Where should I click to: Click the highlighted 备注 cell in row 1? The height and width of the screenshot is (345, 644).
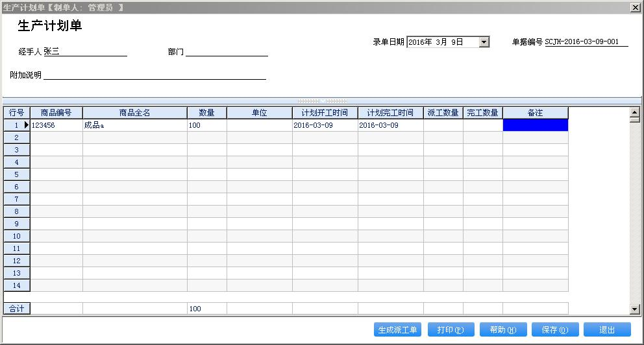pos(535,125)
